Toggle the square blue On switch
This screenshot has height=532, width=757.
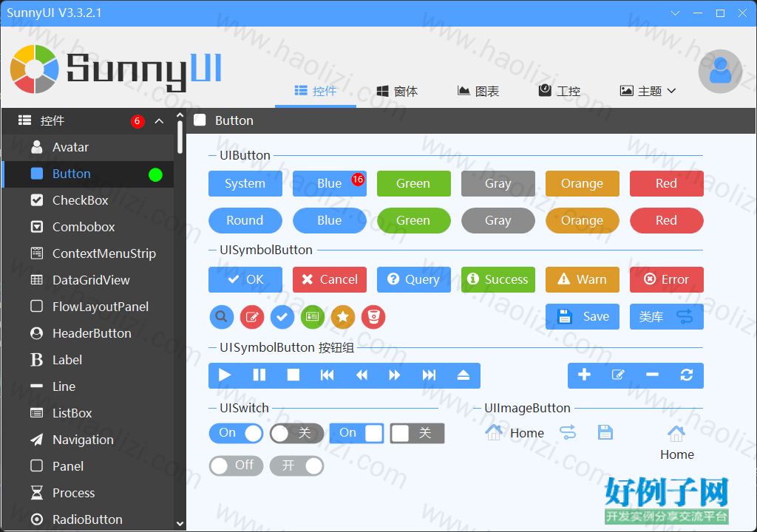(x=357, y=433)
